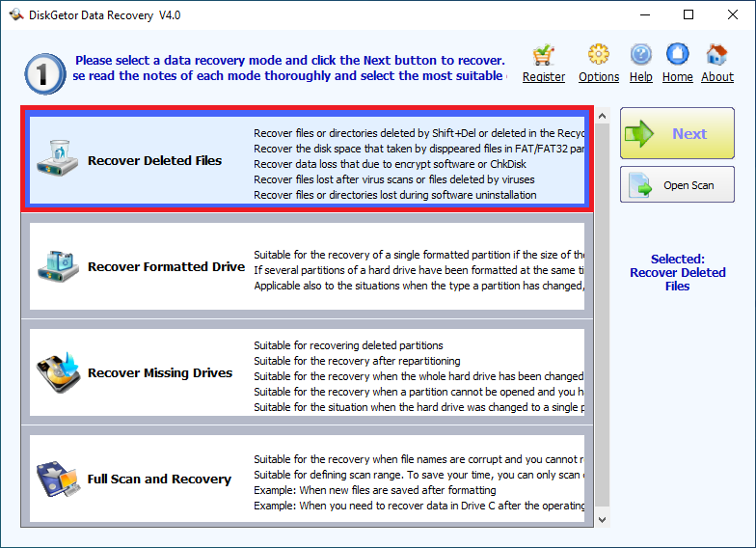Image resolution: width=756 pixels, height=548 pixels.
Task: Click the Open Scan button
Action: 677,185
